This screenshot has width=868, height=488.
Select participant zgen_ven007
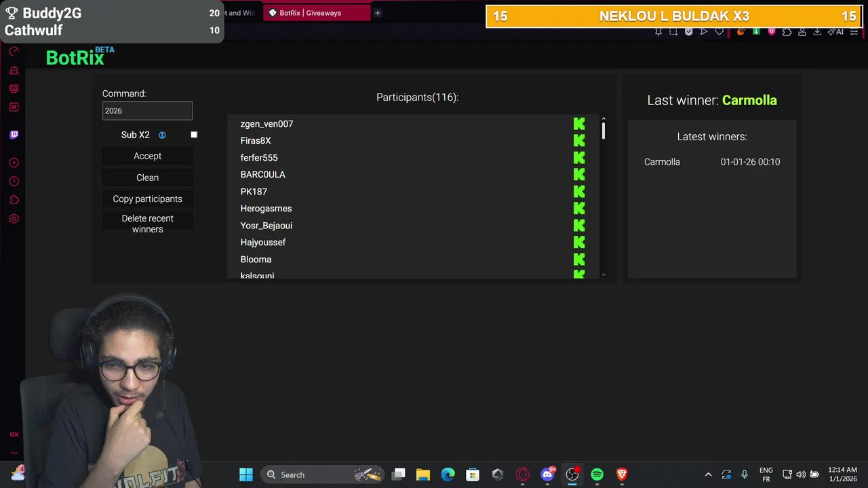click(x=267, y=123)
